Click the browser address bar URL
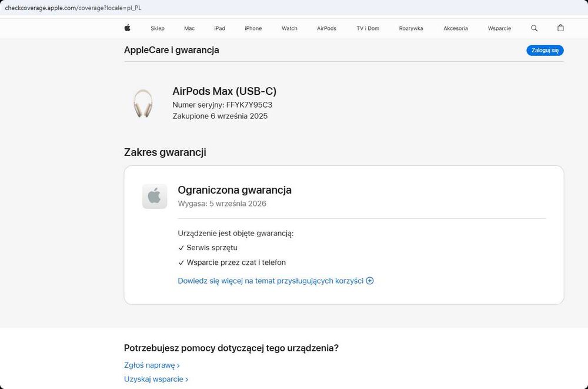 coord(73,8)
